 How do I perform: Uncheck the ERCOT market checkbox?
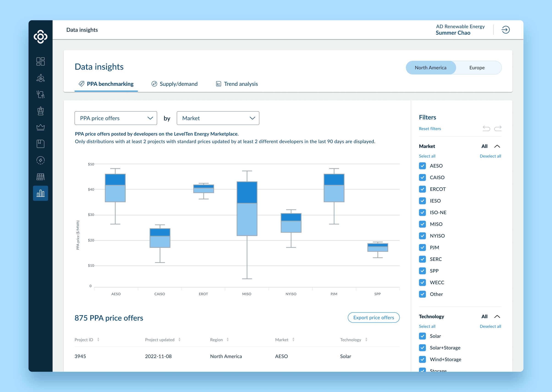coord(422,189)
